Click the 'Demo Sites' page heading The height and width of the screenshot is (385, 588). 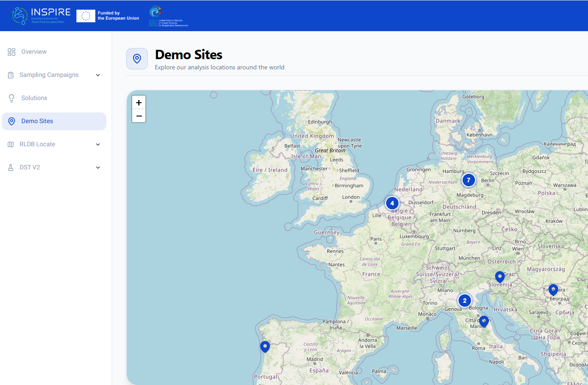189,55
